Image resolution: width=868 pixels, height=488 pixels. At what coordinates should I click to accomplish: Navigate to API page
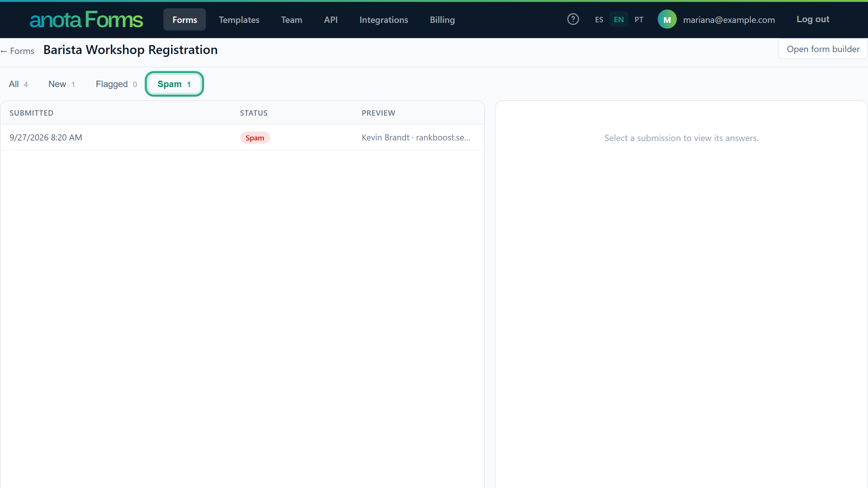tap(330, 20)
